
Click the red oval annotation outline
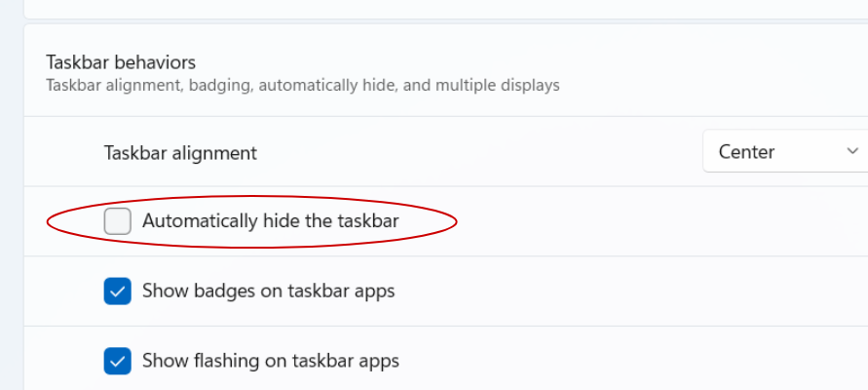456,222
